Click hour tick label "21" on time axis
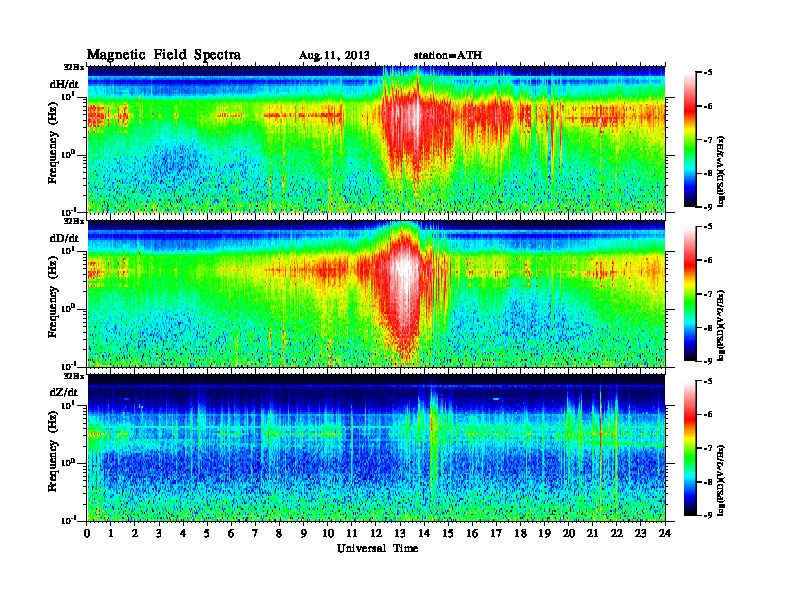This screenshot has height=612, width=792. pos(592,533)
